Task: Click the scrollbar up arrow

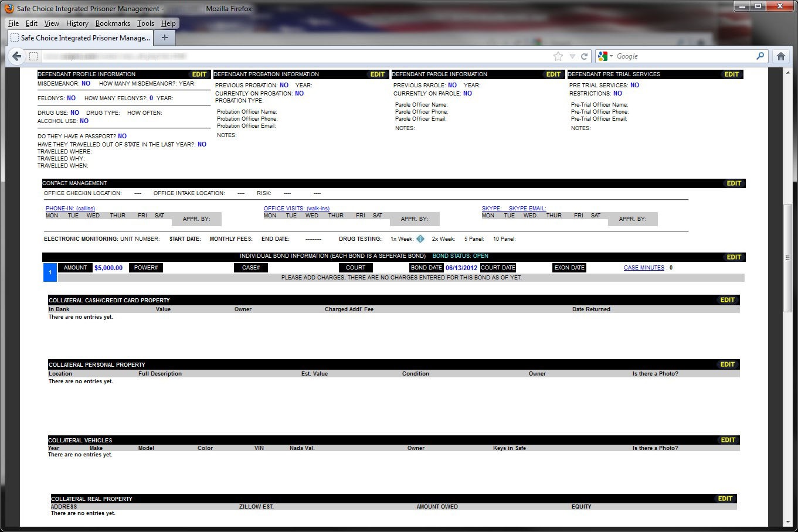Action: (789, 72)
